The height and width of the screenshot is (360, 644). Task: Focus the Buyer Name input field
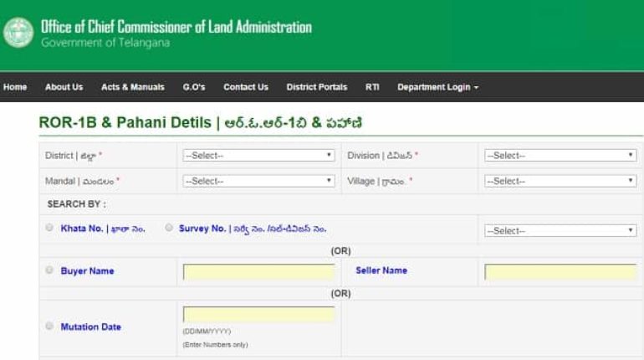(x=258, y=272)
